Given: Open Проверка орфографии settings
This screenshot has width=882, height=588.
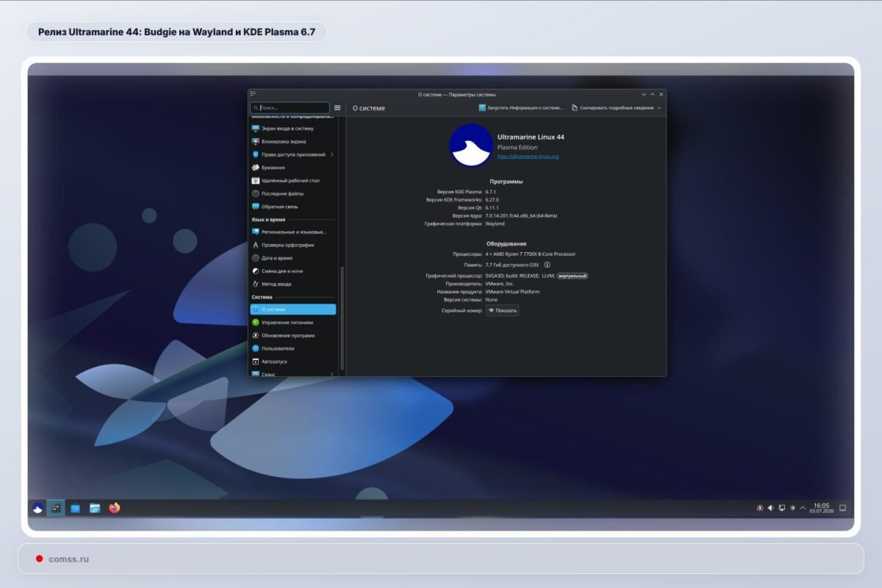Looking at the screenshot, I should (293, 245).
